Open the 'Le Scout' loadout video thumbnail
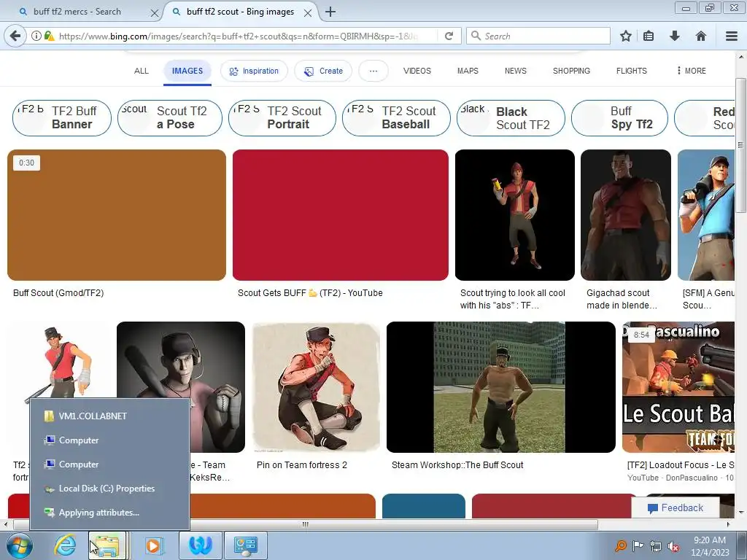Viewport: 747px width, 560px height. (678, 387)
